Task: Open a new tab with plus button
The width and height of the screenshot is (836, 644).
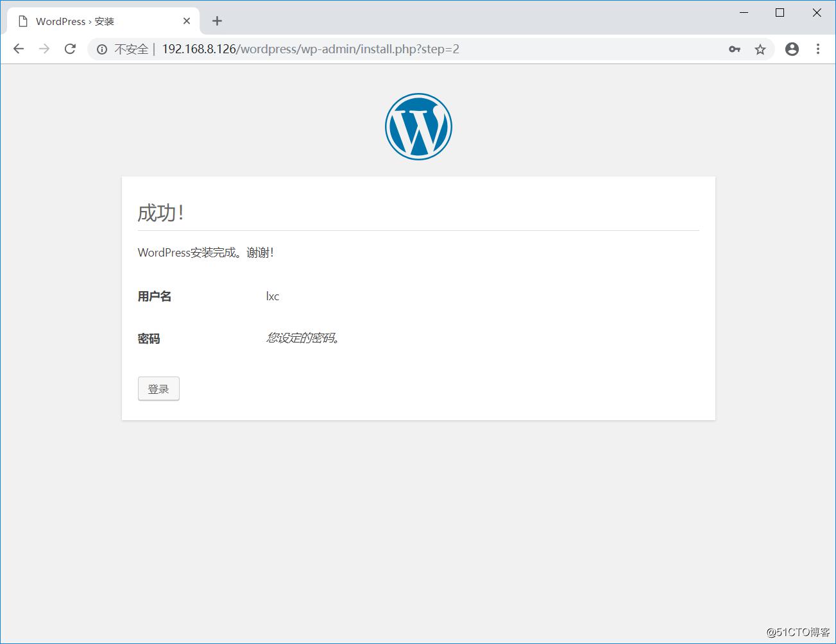Action: (x=218, y=21)
